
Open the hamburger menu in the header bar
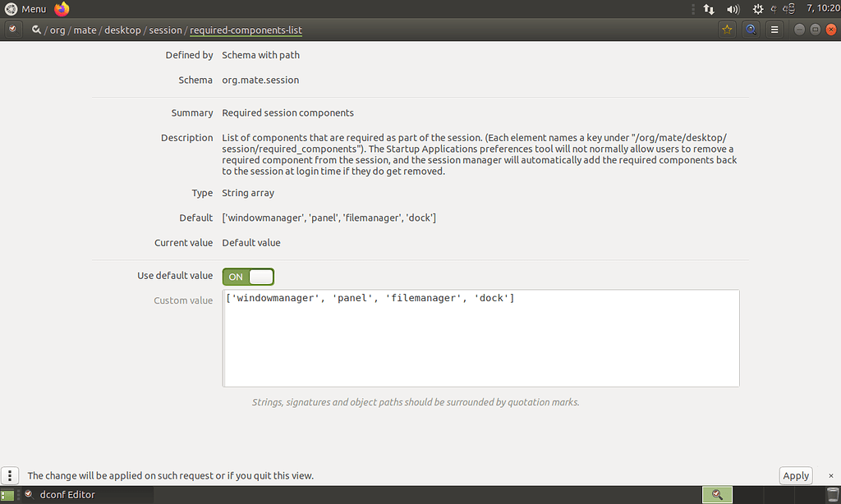coord(774,30)
